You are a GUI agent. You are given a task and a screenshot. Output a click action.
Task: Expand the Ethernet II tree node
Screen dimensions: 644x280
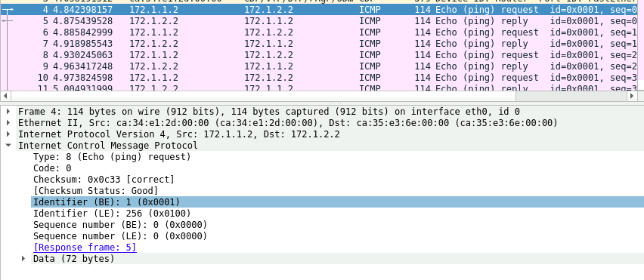[8, 122]
